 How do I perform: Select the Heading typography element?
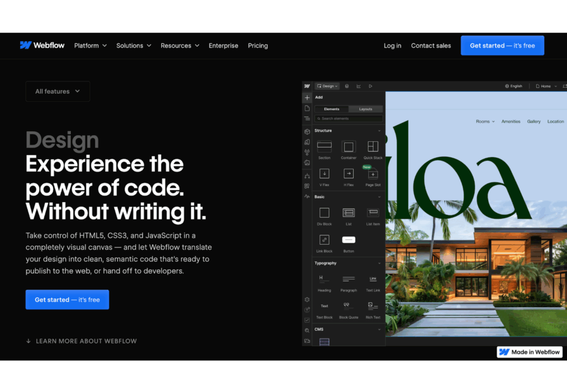[x=324, y=278]
